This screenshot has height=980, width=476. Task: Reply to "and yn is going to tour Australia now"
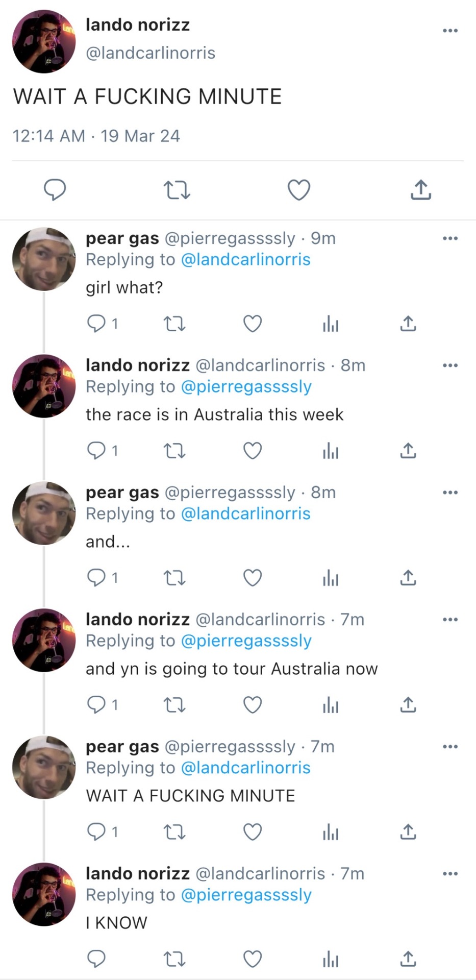pyautogui.click(x=96, y=705)
